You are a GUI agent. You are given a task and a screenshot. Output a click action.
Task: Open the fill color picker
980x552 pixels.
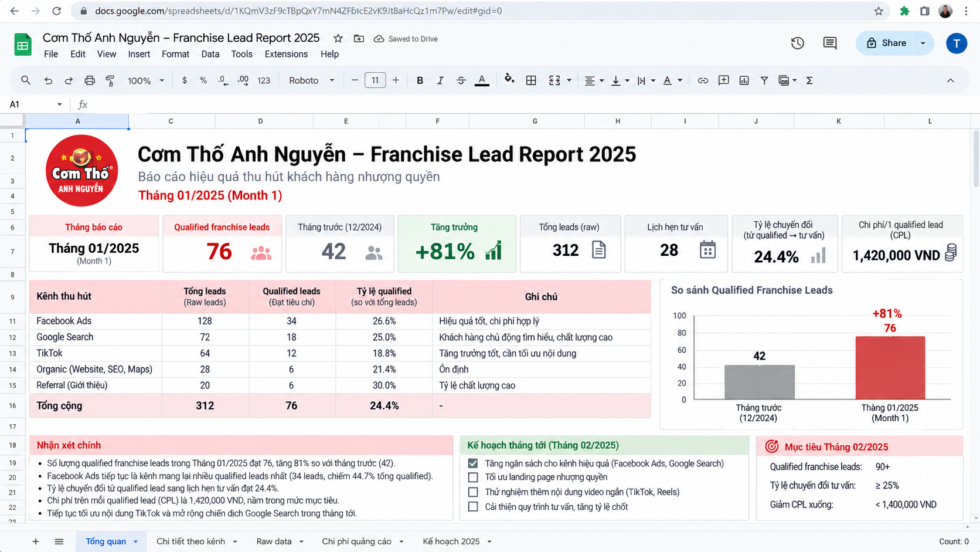(509, 79)
